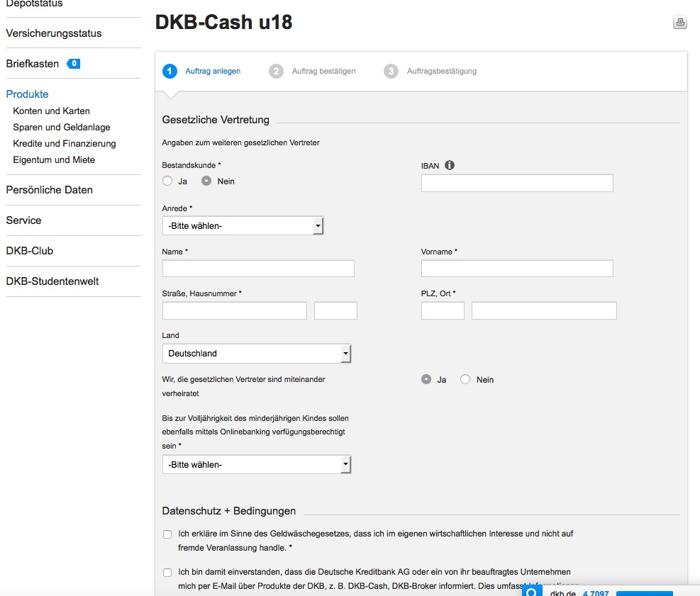
Task: Go to Sparen und Geldanlage
Action: coord(62,127)
